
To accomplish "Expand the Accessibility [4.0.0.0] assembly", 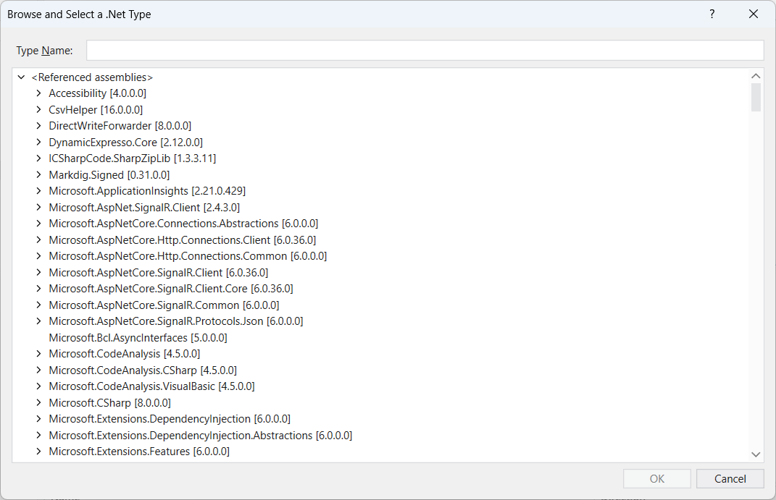I will tap(39, 93).
